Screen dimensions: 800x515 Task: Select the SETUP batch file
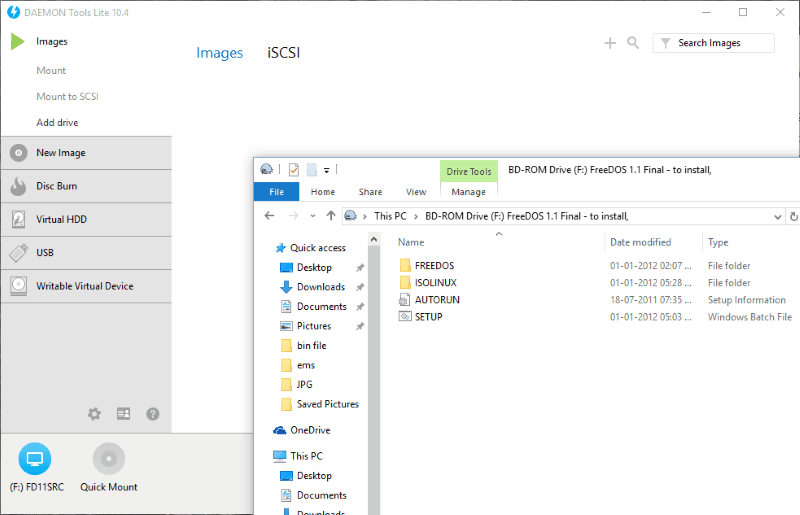click(429, 316)
